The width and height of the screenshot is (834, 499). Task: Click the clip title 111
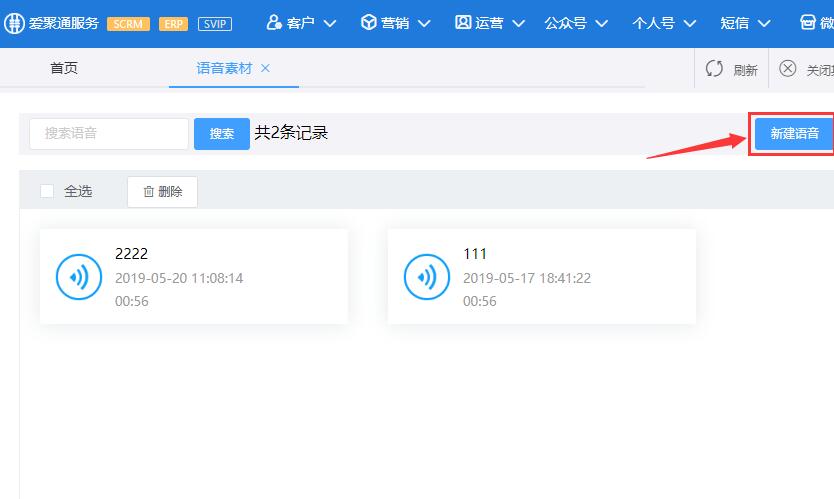pyautogui.click(x=475, y=254)
